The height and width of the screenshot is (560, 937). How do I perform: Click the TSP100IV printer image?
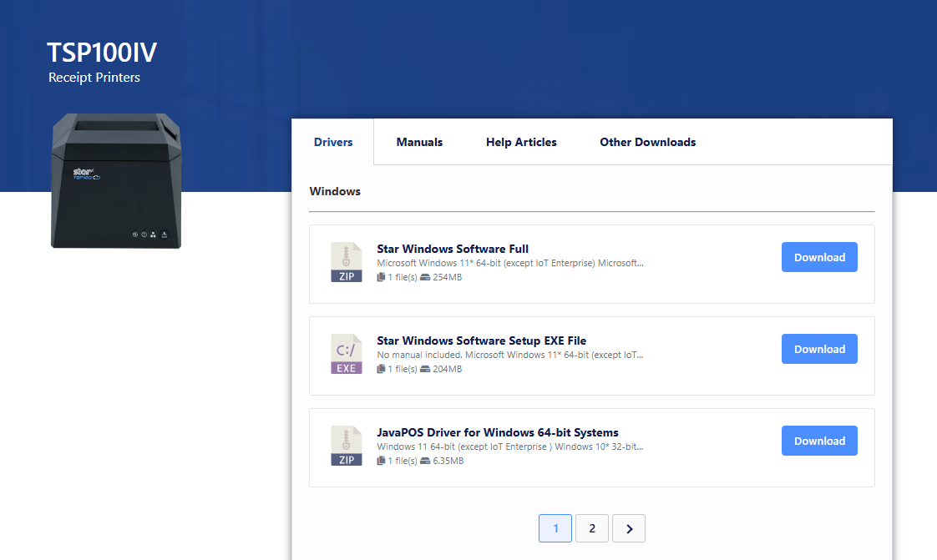[x=117, y=181]
